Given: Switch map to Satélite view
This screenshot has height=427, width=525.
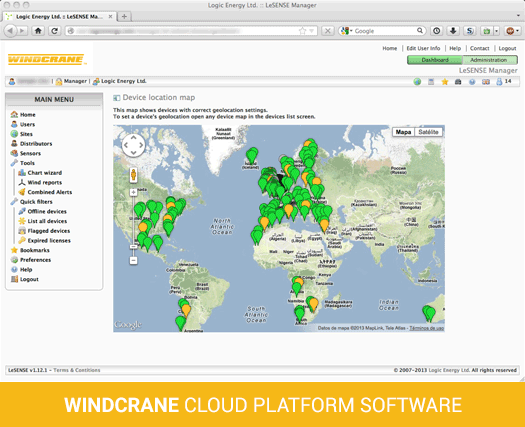Looking at the screenshot, I should [x=429, y=132].
